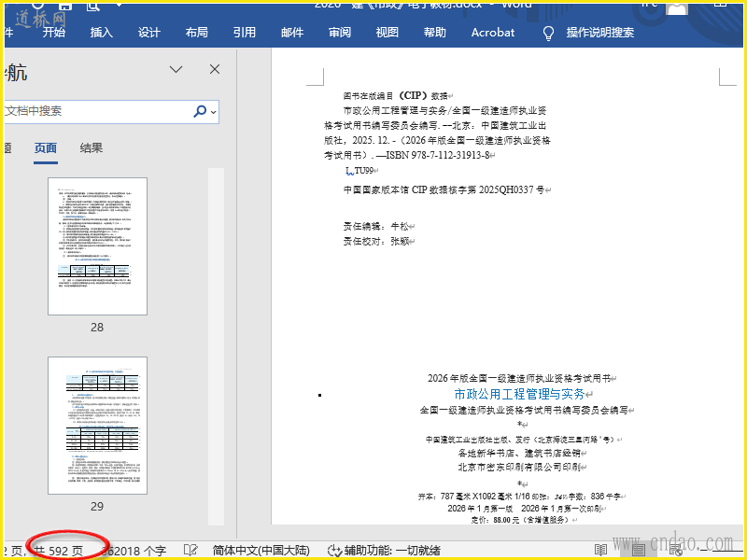
Task: Select the 页面 tab in navigation pane
Action: (46, 148)
